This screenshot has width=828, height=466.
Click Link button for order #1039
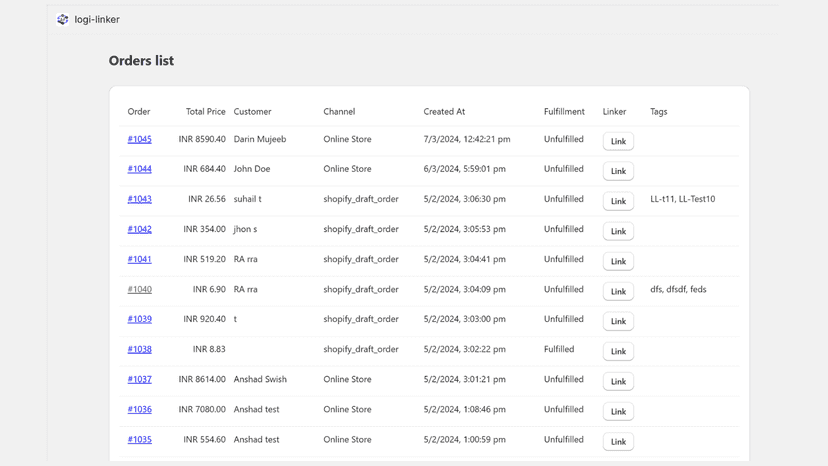tap(618, 321)
